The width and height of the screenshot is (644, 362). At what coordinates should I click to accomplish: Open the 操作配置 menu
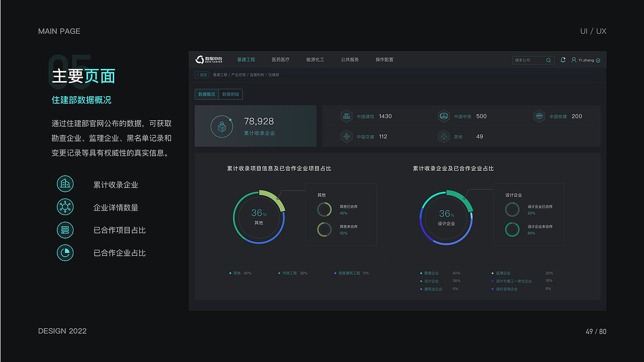pyautogui.click(x=384, y=60)
